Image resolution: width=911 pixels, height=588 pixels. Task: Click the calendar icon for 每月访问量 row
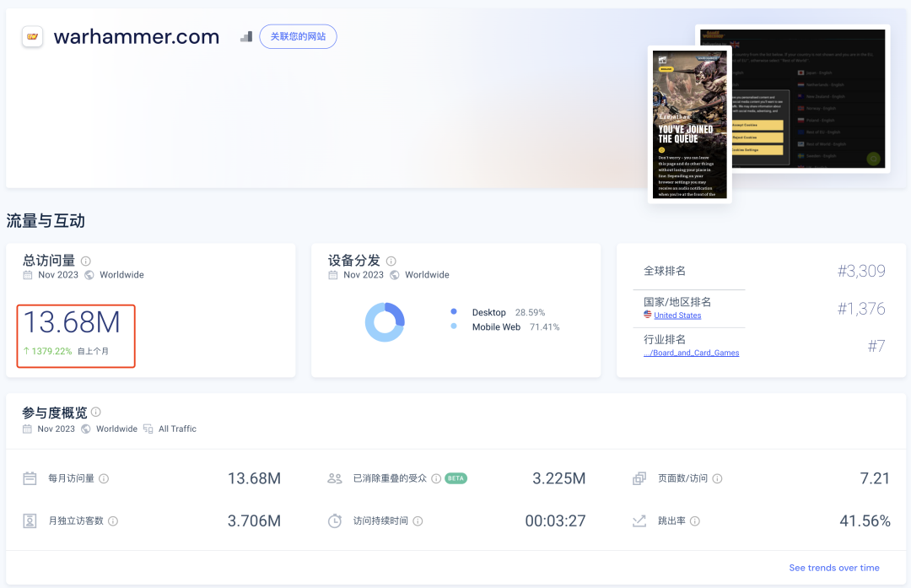(30, 479)
